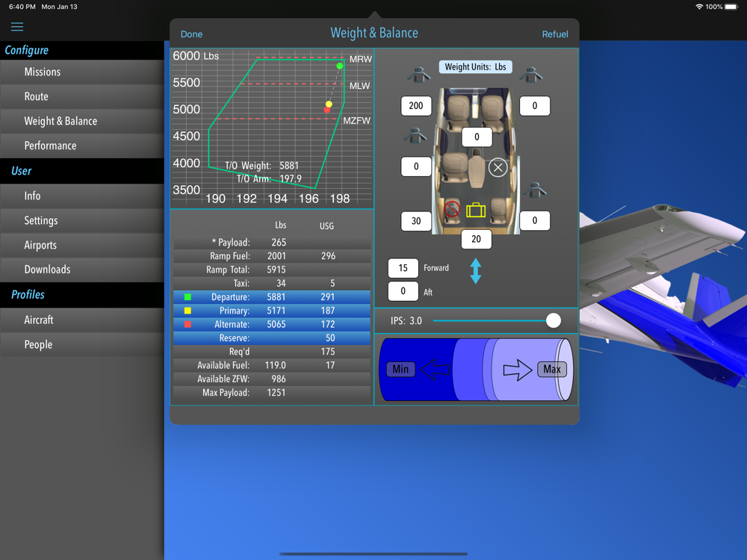Image resolution: width=747 pixels, height=560 pixels.
Task: Select the Departure row
Action: pyautogui.click(x=272, y=297)
